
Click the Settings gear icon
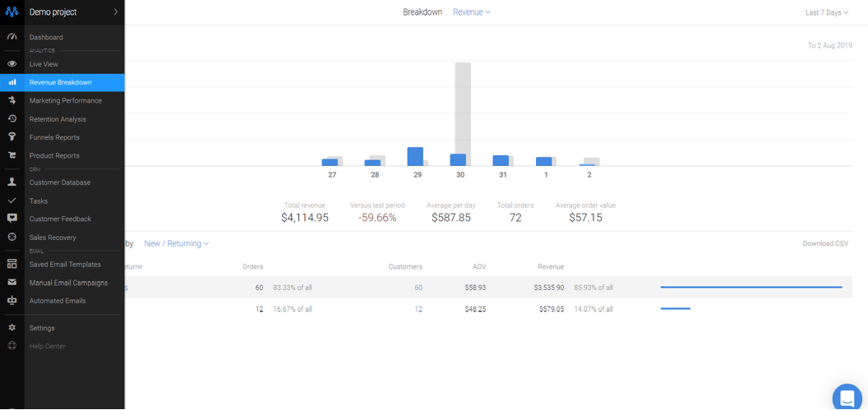pos(12,328)
